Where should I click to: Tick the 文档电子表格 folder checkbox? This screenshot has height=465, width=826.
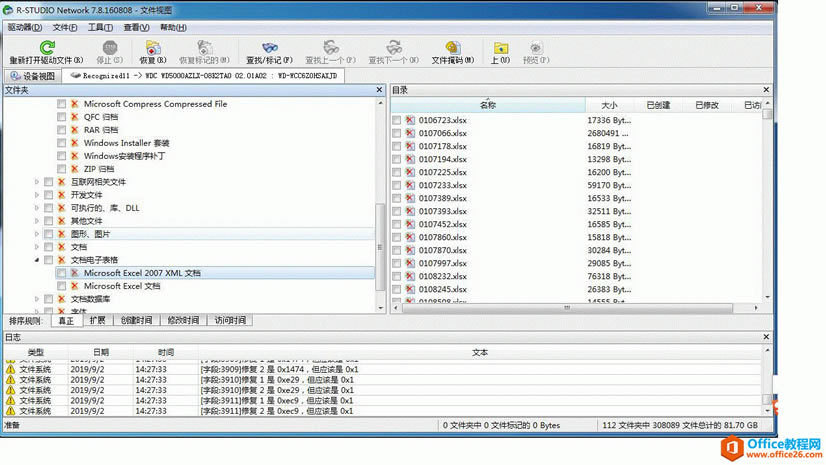[x=48, y=260]
